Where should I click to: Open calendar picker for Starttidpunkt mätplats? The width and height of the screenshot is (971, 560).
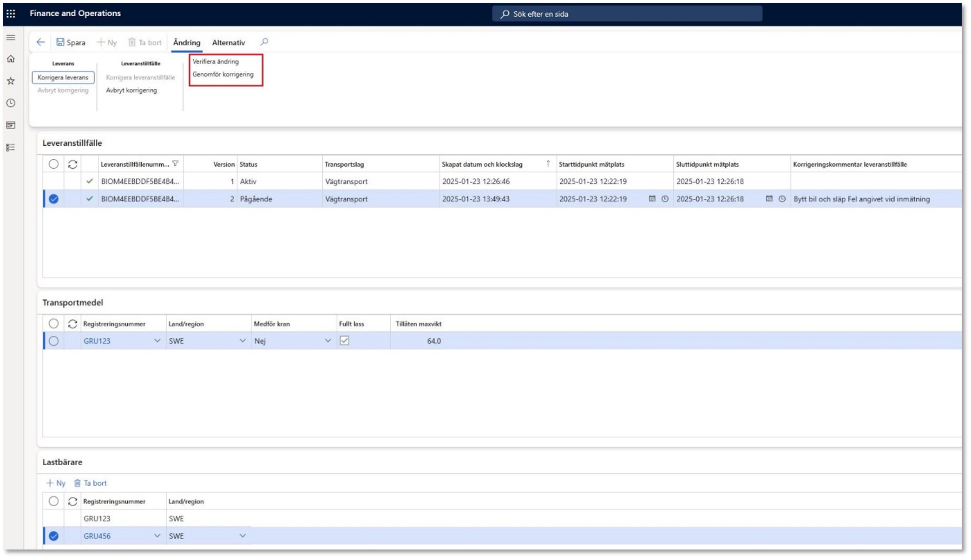coord(652,199)
